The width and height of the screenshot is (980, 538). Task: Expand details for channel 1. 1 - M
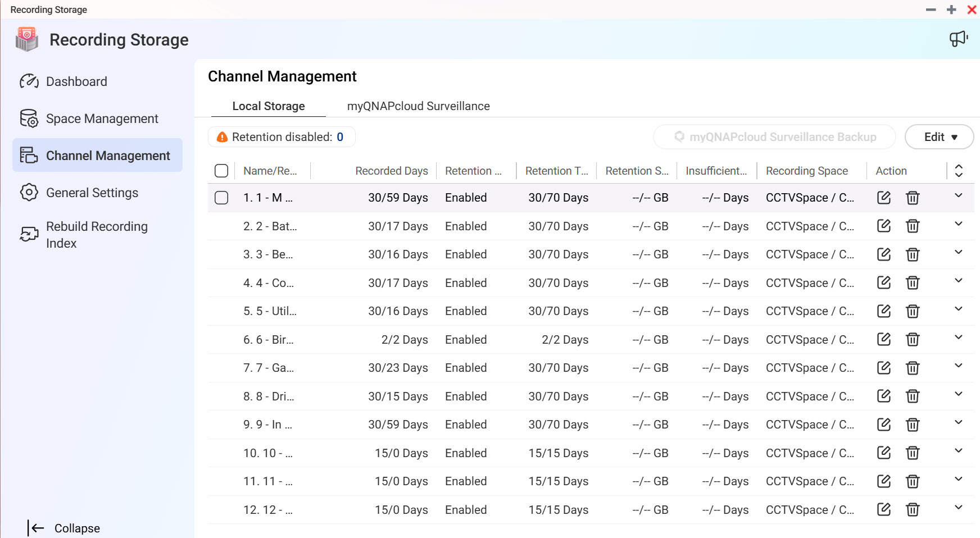(959, 195)
